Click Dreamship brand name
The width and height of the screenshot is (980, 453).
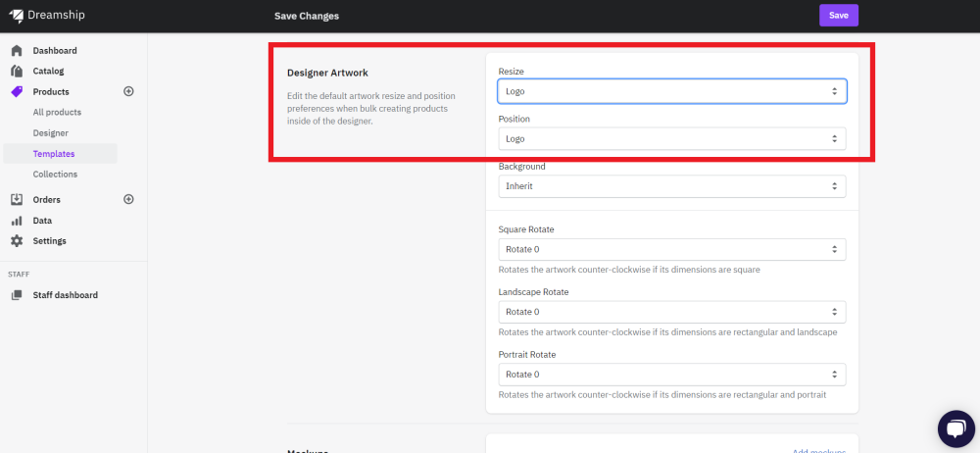[x=56, y=16]
